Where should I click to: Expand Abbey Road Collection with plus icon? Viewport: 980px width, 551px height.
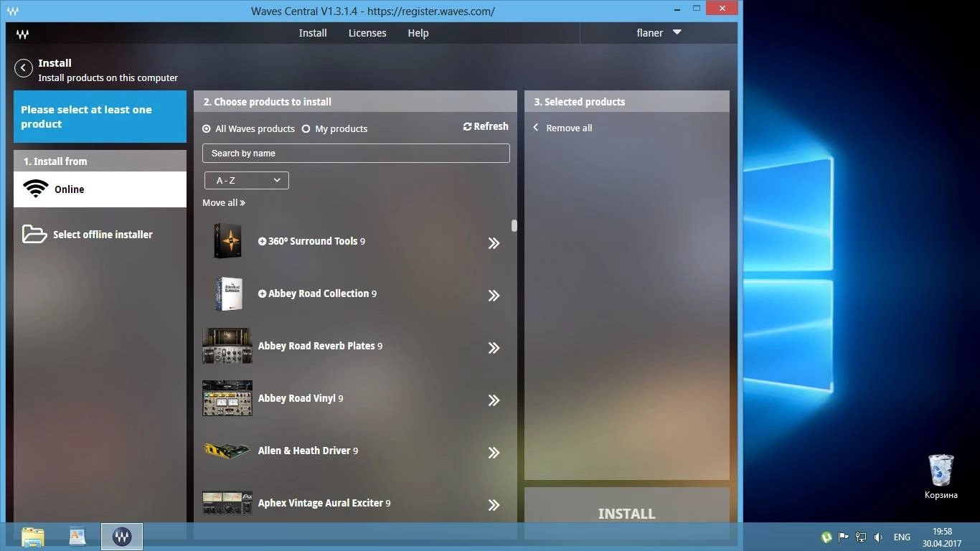[x=262, y=294]
